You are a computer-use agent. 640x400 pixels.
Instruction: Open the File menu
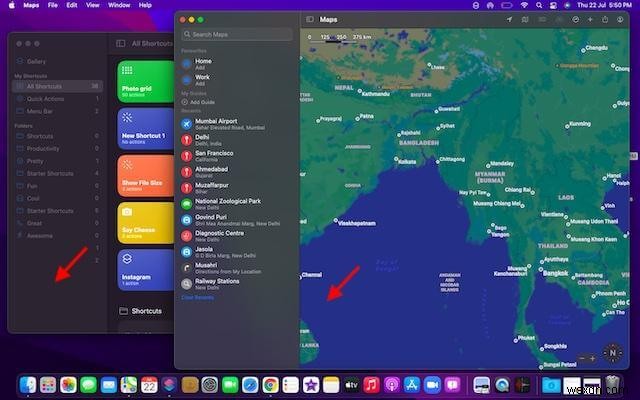pos(53,5)
